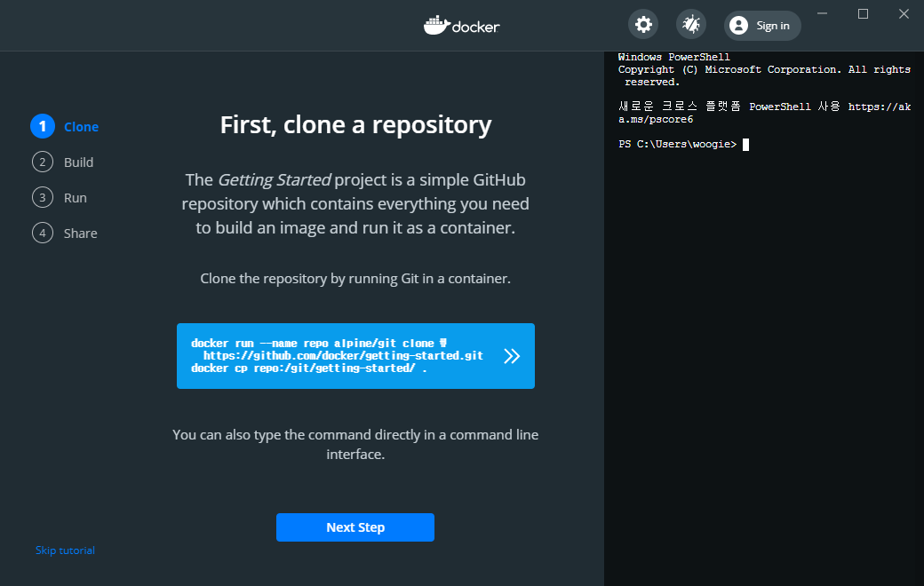Click the Sign in button
This screenshot has width=924, height=586.
click(x=762, y=26)
